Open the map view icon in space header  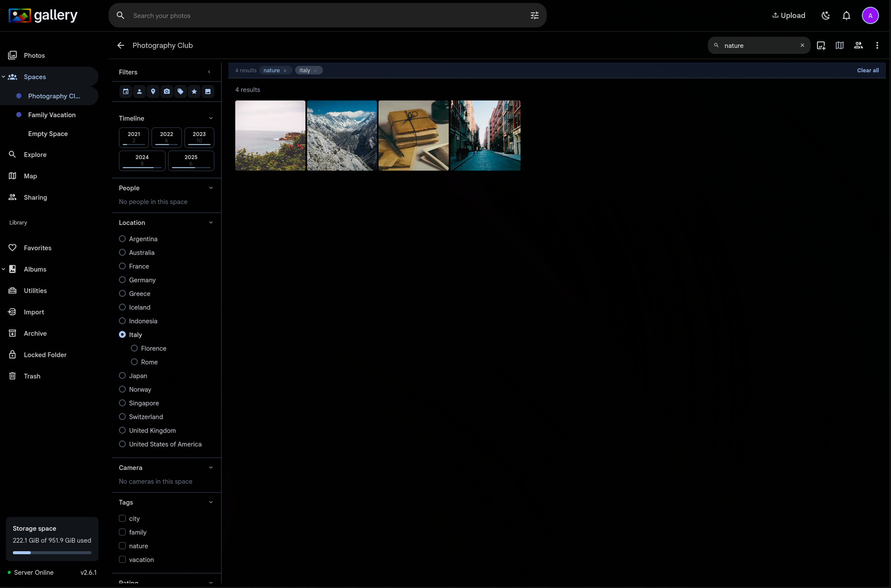click(839, 45)
